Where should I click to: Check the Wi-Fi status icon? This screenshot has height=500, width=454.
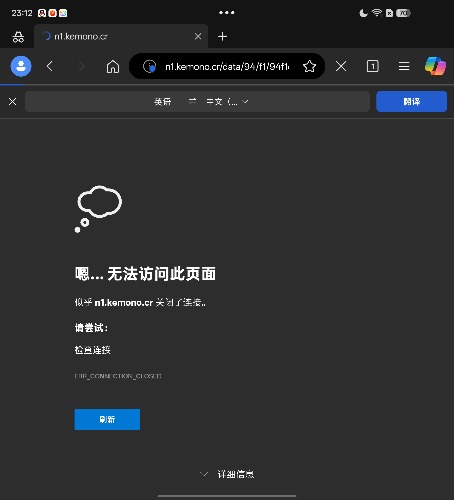coord(377,13)
